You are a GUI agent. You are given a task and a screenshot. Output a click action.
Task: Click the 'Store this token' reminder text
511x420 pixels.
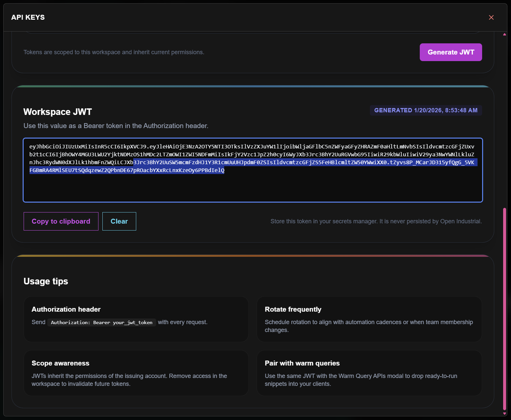click(x=376, y=221)
